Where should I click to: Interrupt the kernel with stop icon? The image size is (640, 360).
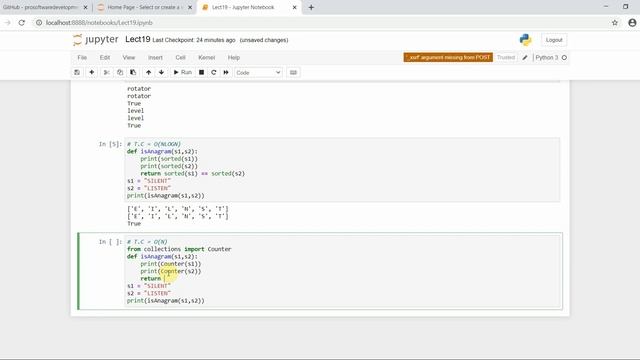[201, 72]
